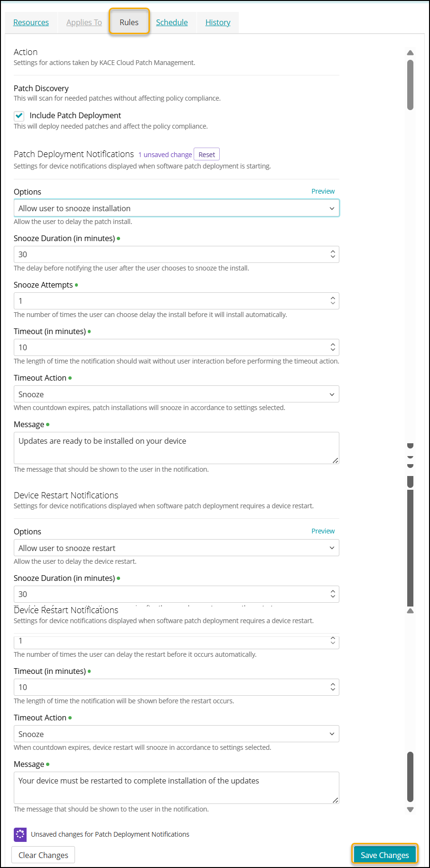Click the purple unsaved changes spinner icon
430x868 pixels.
(x=20, y=834)
